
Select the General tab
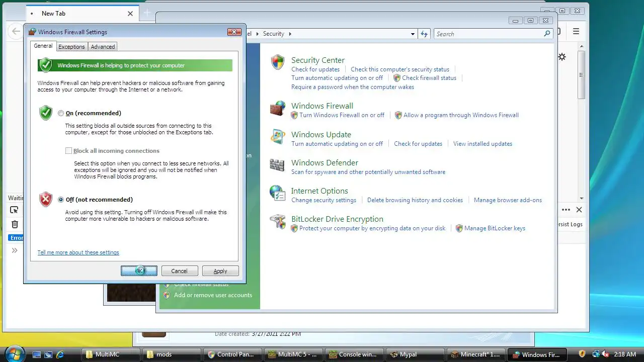(43, 46)
